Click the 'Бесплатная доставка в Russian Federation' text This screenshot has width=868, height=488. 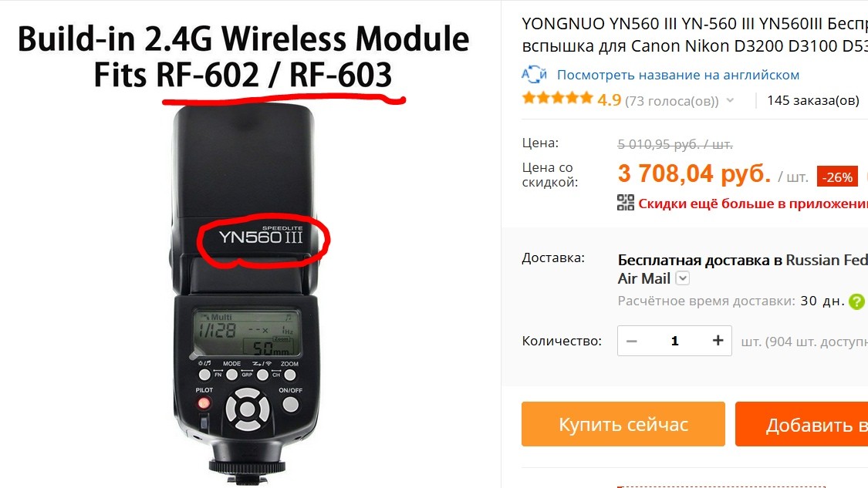coord(743,260)
